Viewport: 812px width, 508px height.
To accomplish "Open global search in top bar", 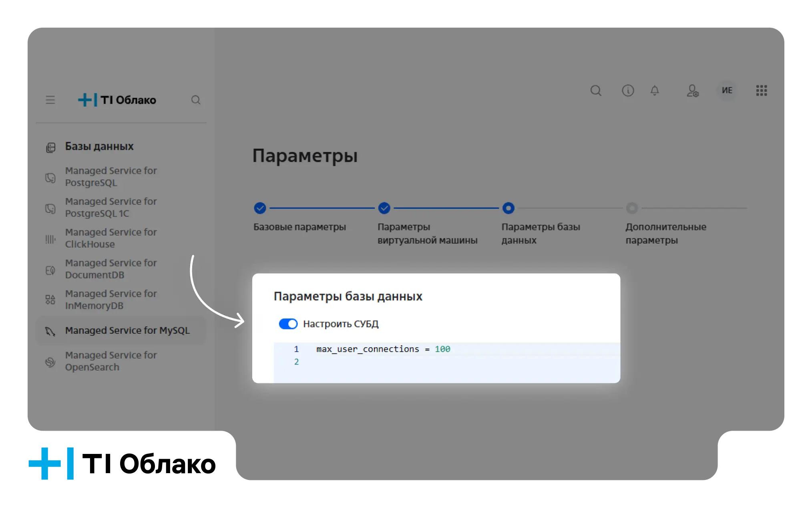I will tap(596, 91).
